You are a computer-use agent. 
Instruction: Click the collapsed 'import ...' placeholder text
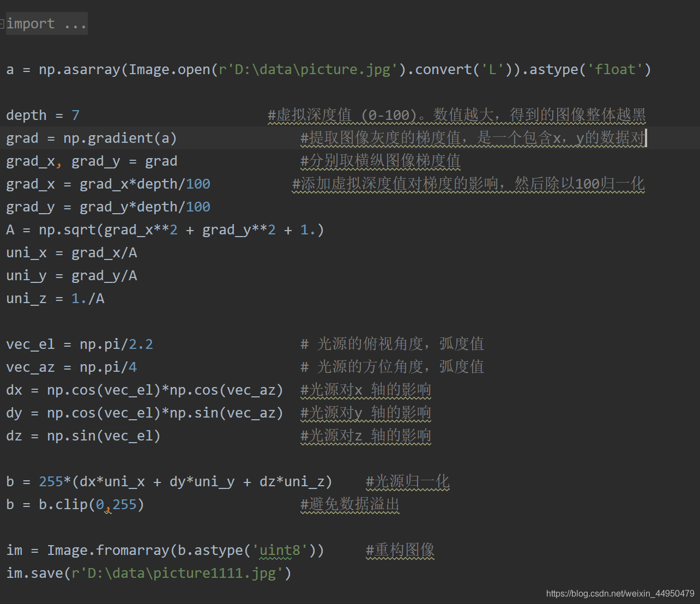click(46, 23)
